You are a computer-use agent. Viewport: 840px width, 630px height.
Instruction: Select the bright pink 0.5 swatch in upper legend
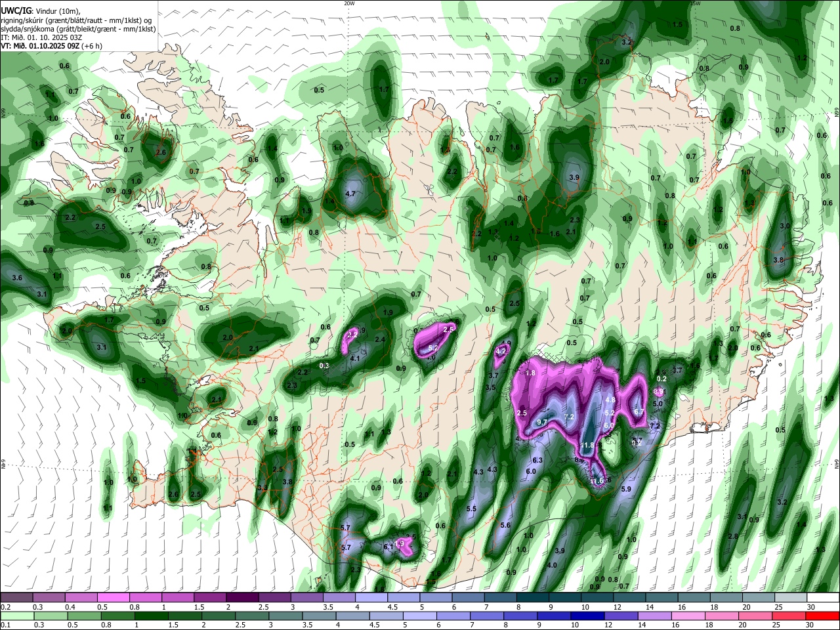[113, 597]
